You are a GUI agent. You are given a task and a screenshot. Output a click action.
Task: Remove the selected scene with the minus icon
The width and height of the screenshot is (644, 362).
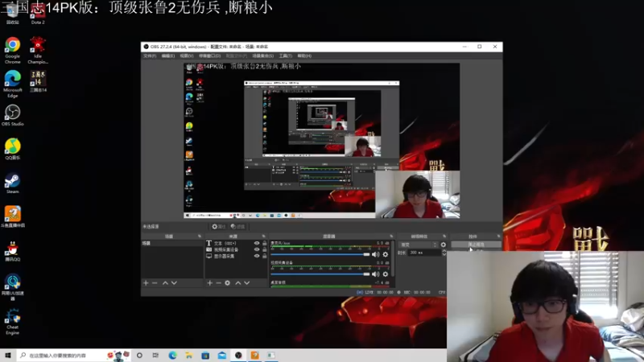click(155, 283)
